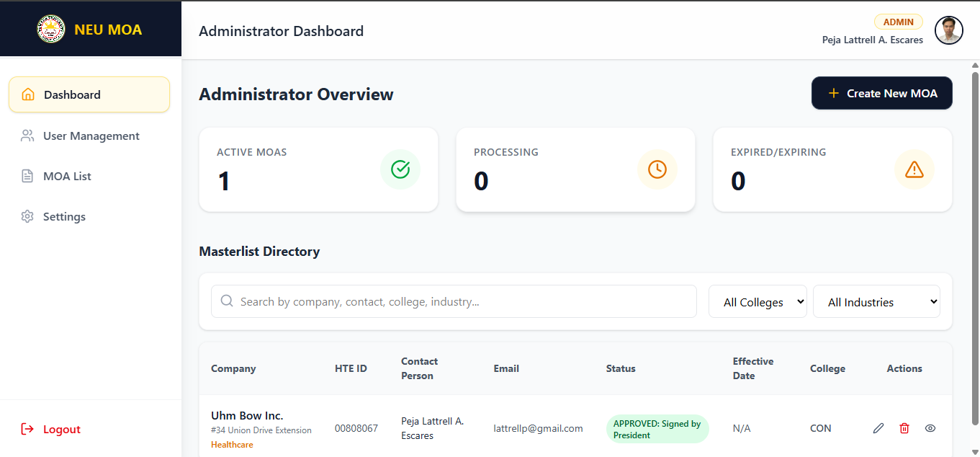Click the Effective Date column header
The width and height of the screenshot is (980, 457).
point(753,368)
